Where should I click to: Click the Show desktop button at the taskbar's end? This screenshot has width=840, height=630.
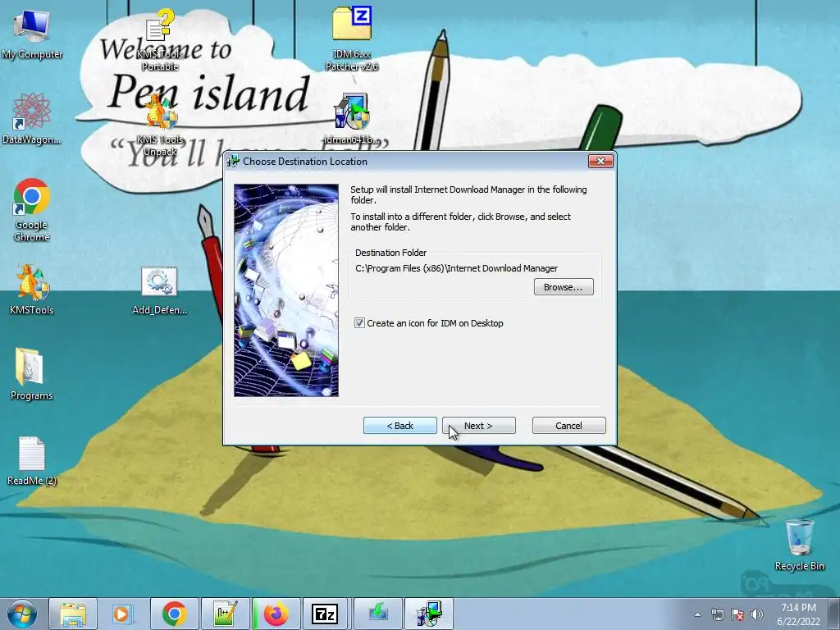pos(835,614)
